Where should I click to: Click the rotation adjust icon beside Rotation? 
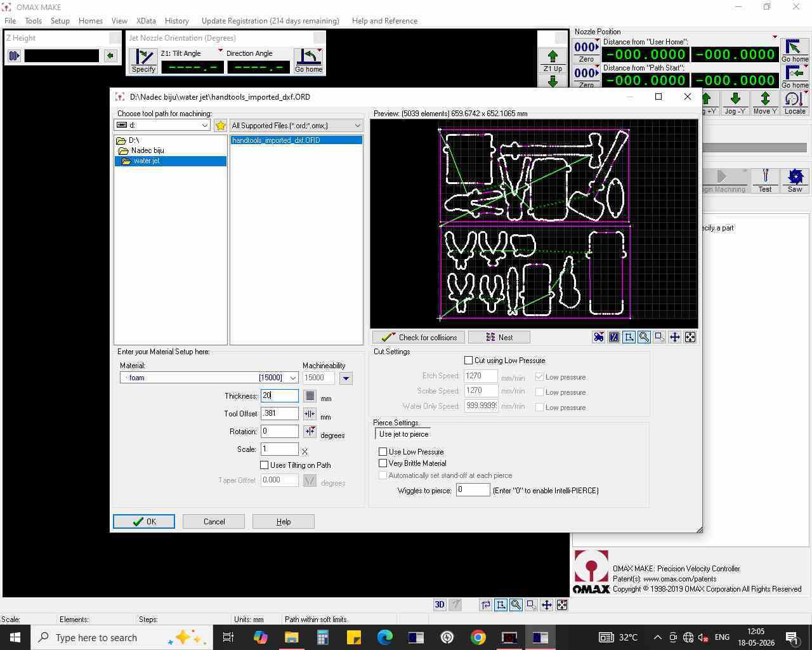click(x=310, y=432)
